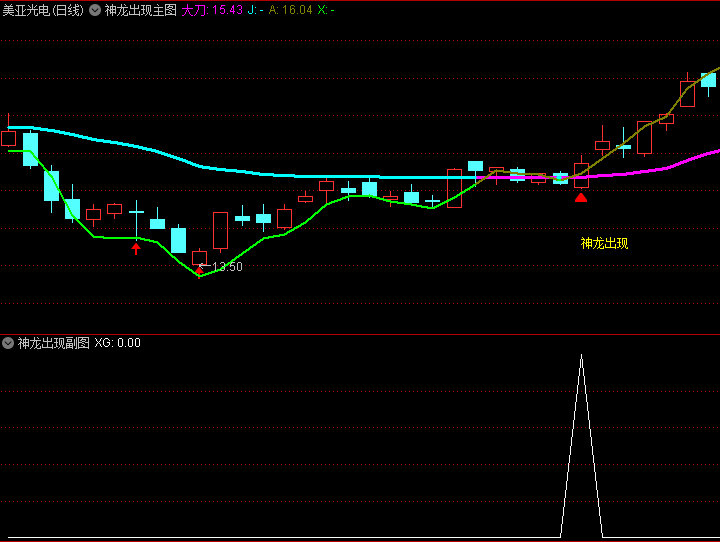Click the first red candle at the chart start
720x542 pixels.
8,138
